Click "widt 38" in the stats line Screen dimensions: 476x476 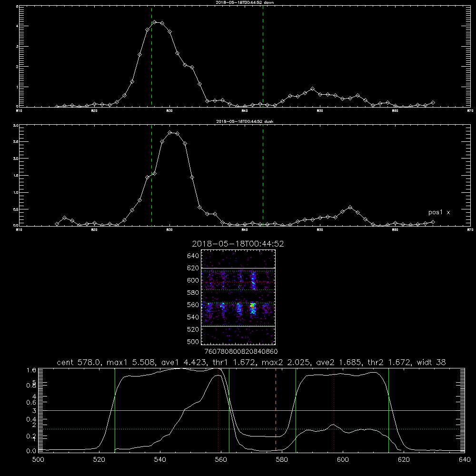click(x=431, y=362)
